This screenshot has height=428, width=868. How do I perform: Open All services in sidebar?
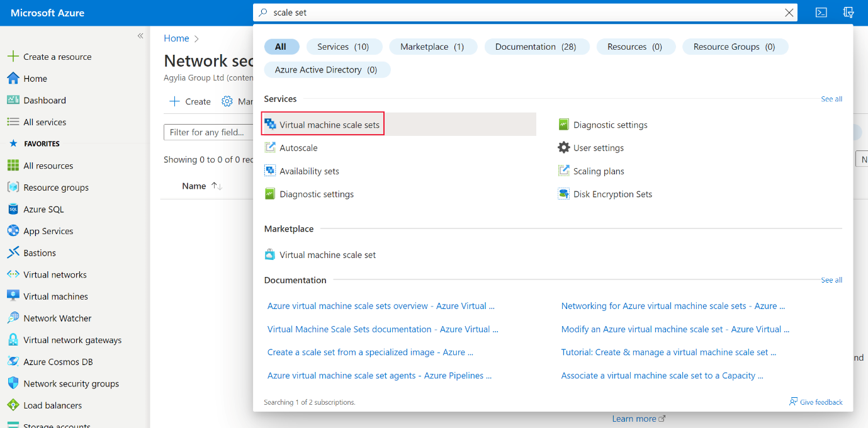[x=45, y=122]
